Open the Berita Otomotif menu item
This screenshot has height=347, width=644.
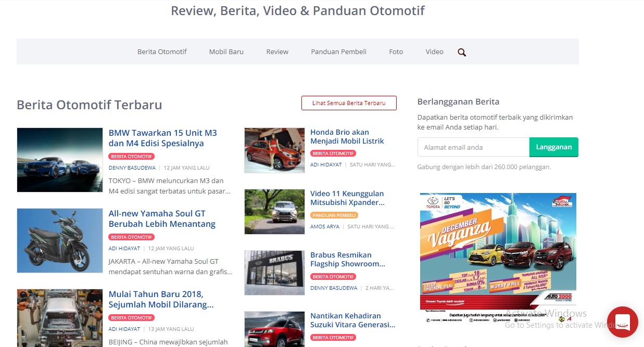[162, 52]
